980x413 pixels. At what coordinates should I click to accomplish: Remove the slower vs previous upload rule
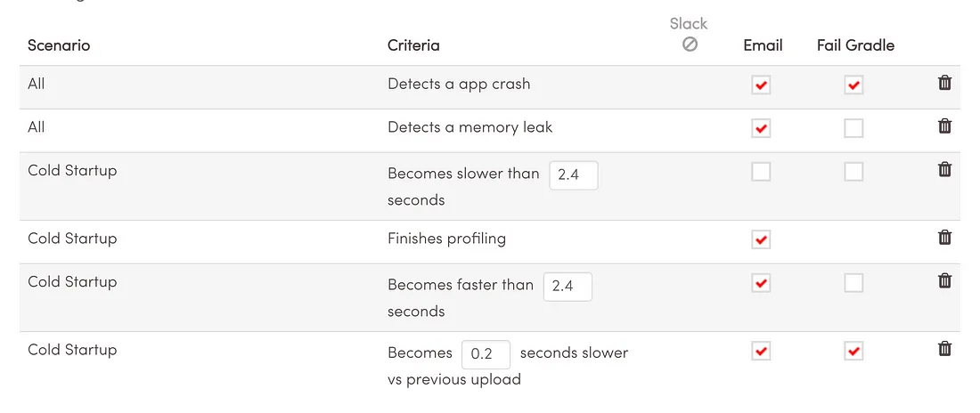[x=944, y=349]
